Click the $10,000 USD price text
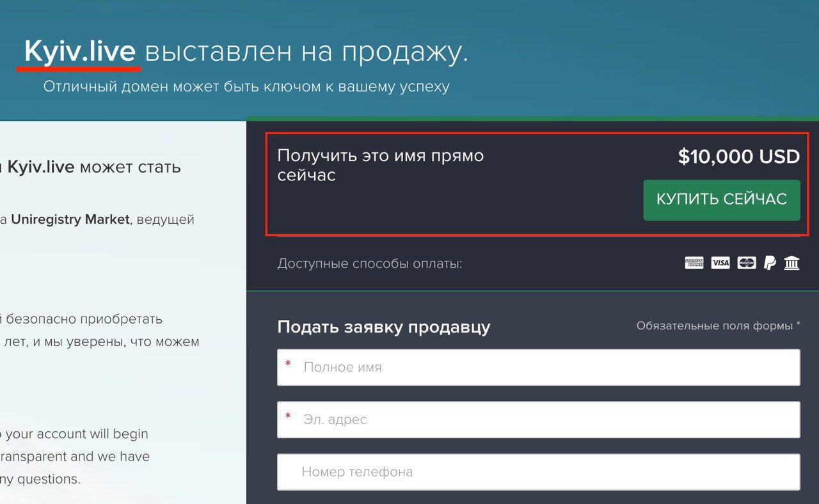 click(x=739, y=157)
